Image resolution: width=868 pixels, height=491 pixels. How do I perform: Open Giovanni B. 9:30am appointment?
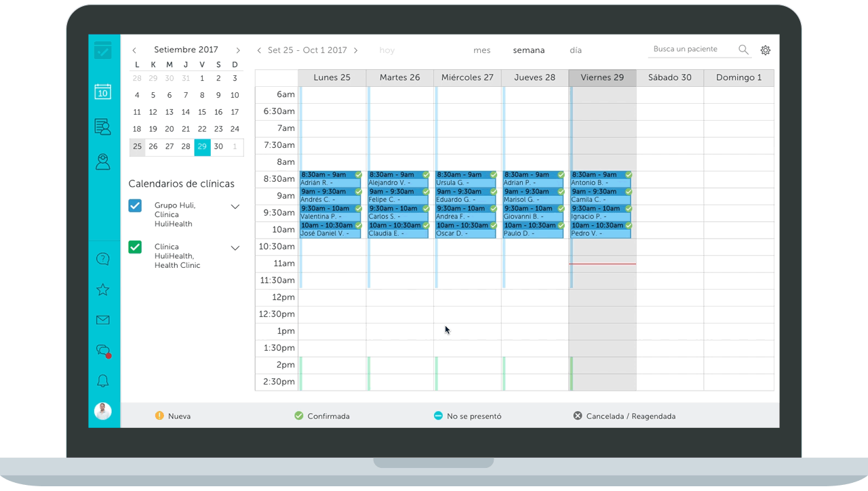tap(533, 213)
